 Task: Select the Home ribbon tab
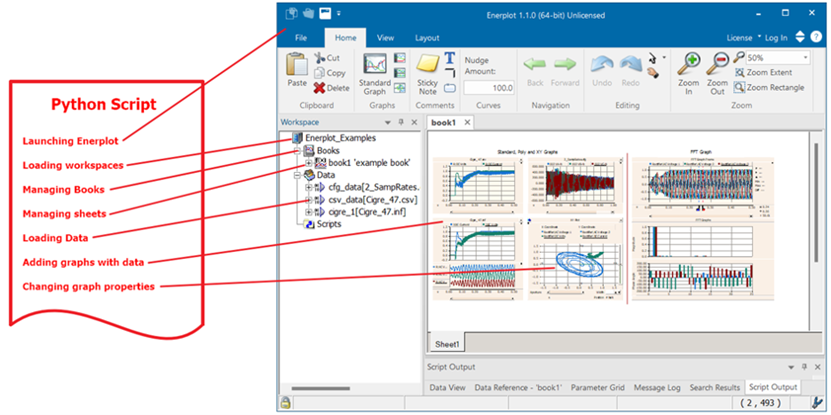point(346,38)
